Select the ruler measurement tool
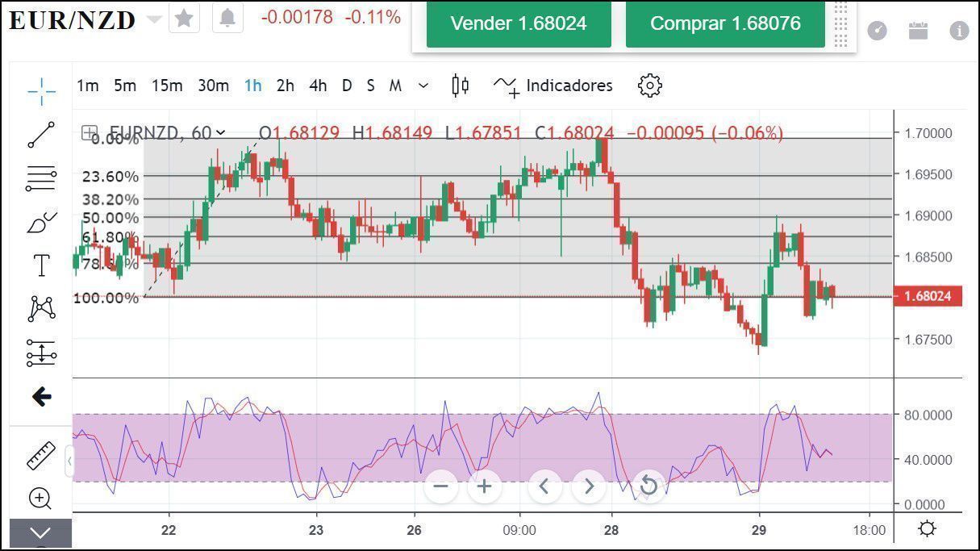The width and height of the screenshot is (980, 551). [40, 454]
